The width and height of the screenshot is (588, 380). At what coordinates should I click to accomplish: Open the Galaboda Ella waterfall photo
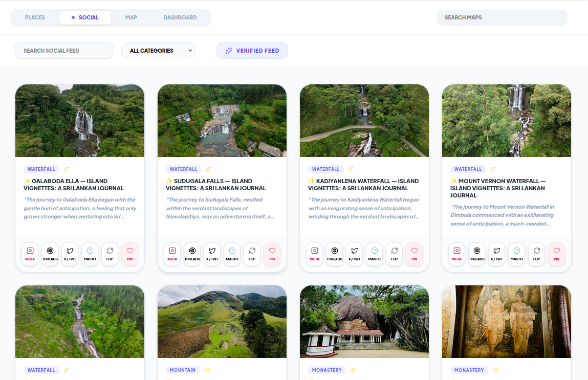[80, 121]
